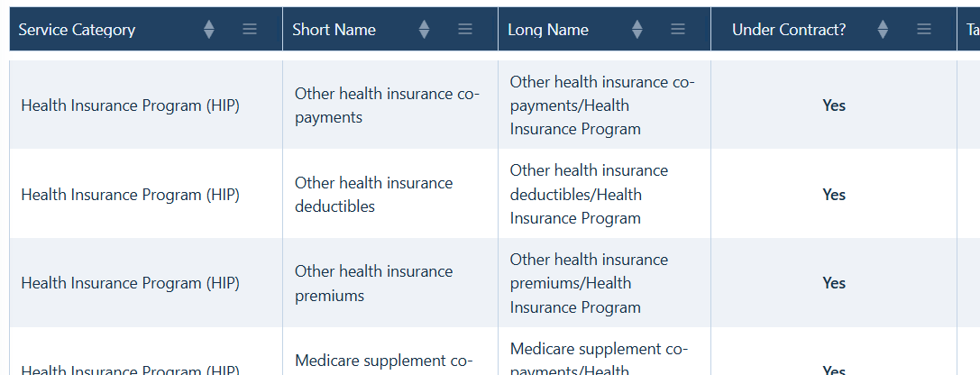
Task: Select the Other health insurance co-payments cell
Action: click(390, 105)
